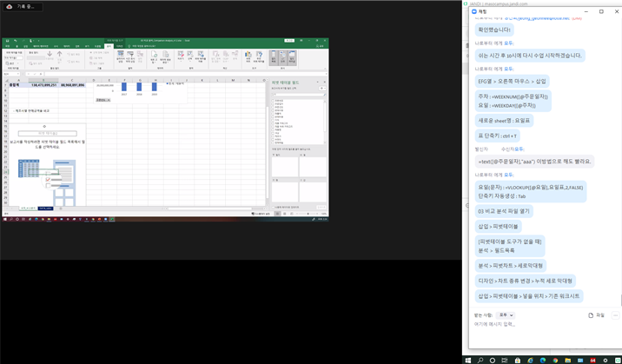The height and width of the screenshot is (364, 622).
Task: Click the file attach icon in chat
Action: [x=591, y=315]
